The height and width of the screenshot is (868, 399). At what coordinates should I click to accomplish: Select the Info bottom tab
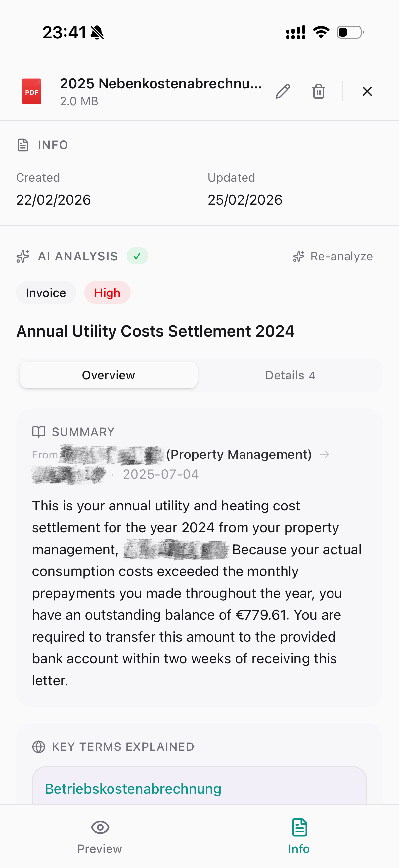pos(299,836)
